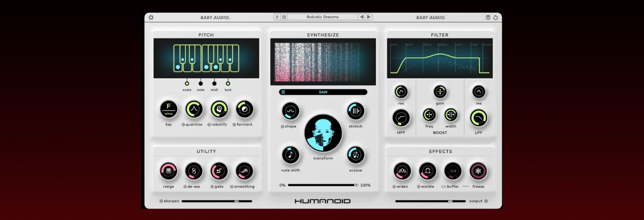This screenshot has width=644, height=220.
Task: Open waveform list hamburger icon beside SAW
Action: (x=283, y=92)
